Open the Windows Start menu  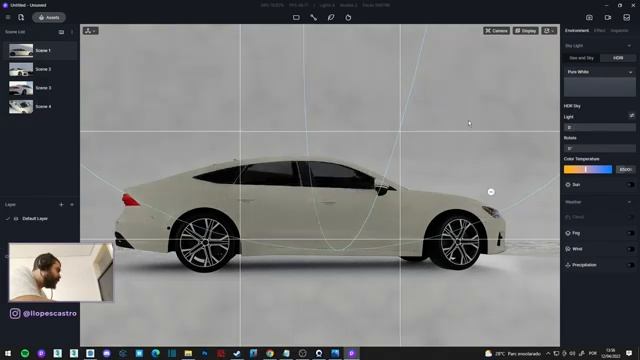8,353
